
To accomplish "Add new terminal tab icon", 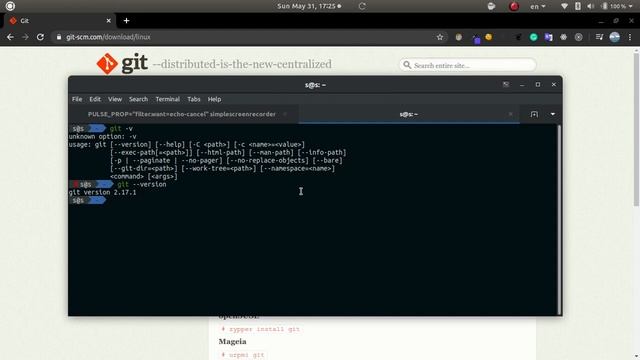I will pos(534,114).
